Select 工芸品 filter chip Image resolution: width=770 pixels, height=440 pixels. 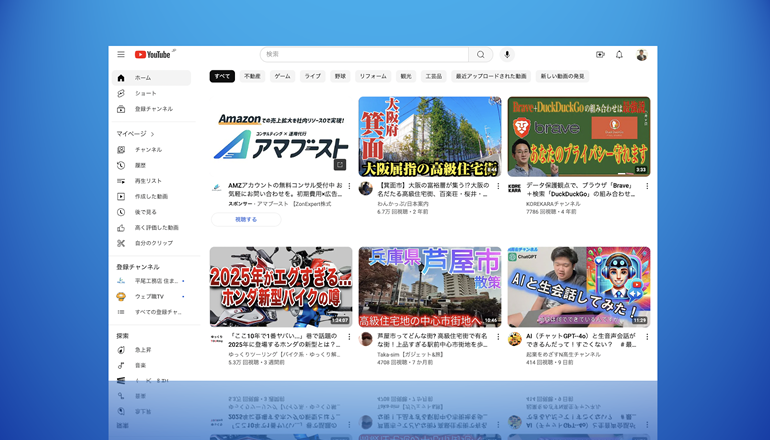tap(434, 76)
